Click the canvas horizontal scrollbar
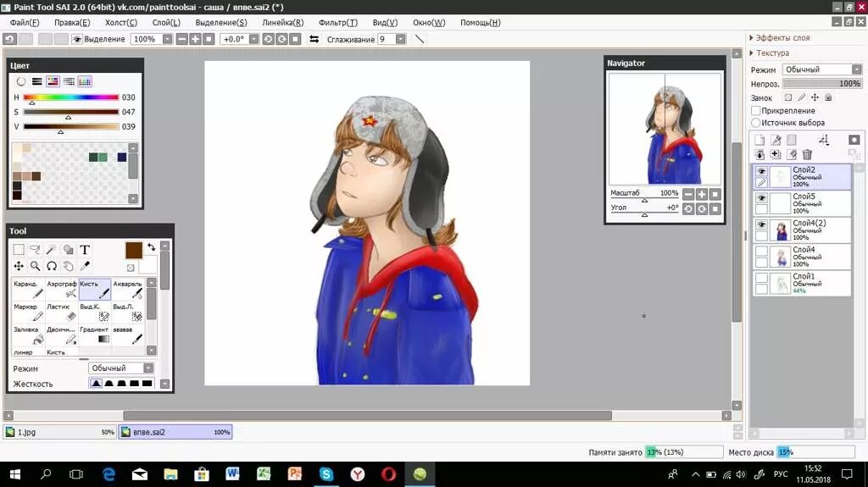 pos(367,416)
